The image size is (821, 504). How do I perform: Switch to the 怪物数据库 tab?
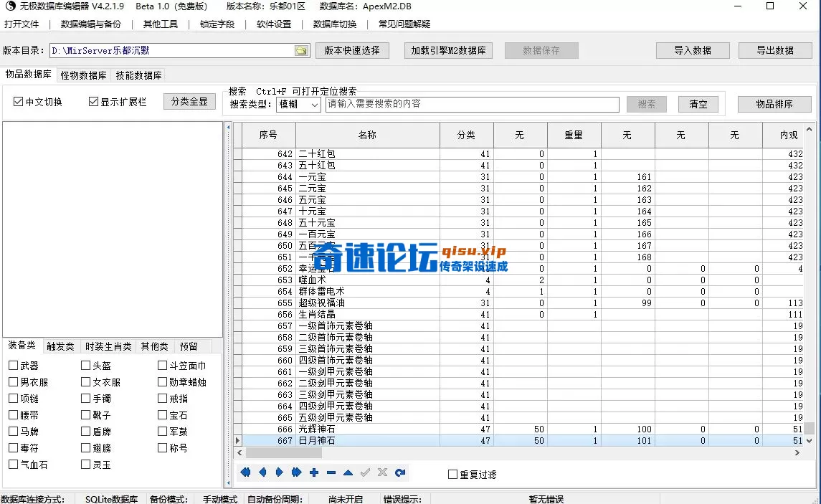tap(84, 75)
